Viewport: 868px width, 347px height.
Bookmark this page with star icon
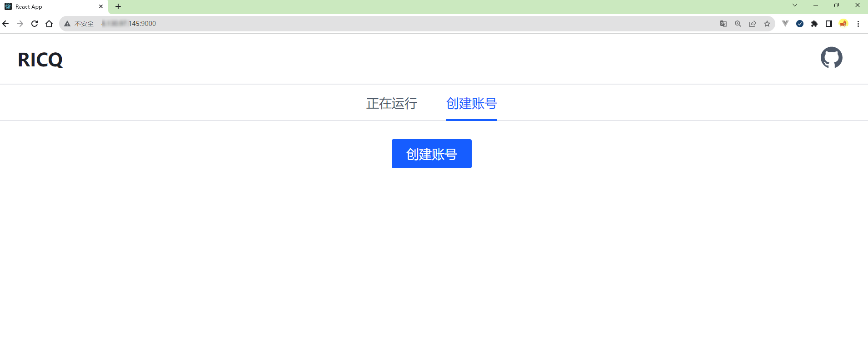(x=767, y=24)
